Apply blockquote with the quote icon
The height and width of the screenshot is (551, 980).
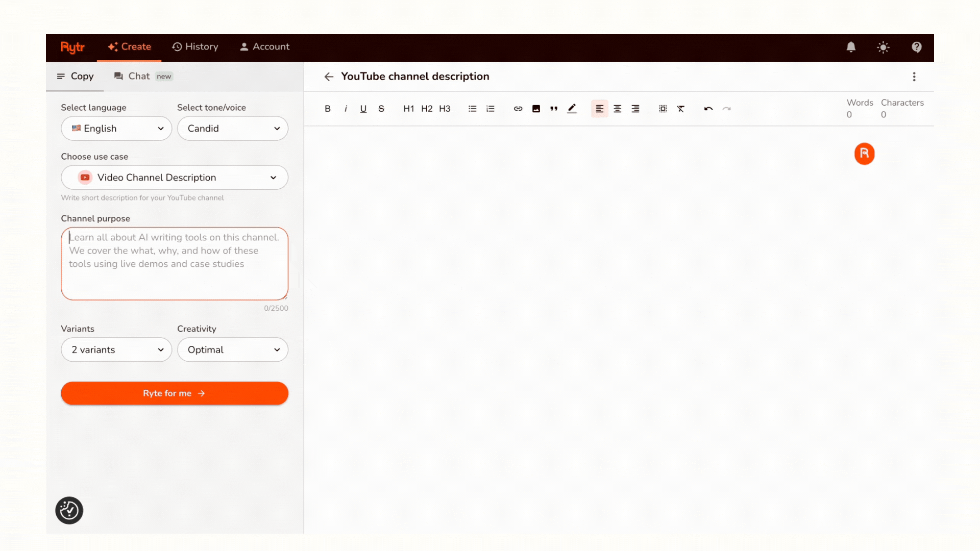(x=554, y=109)
